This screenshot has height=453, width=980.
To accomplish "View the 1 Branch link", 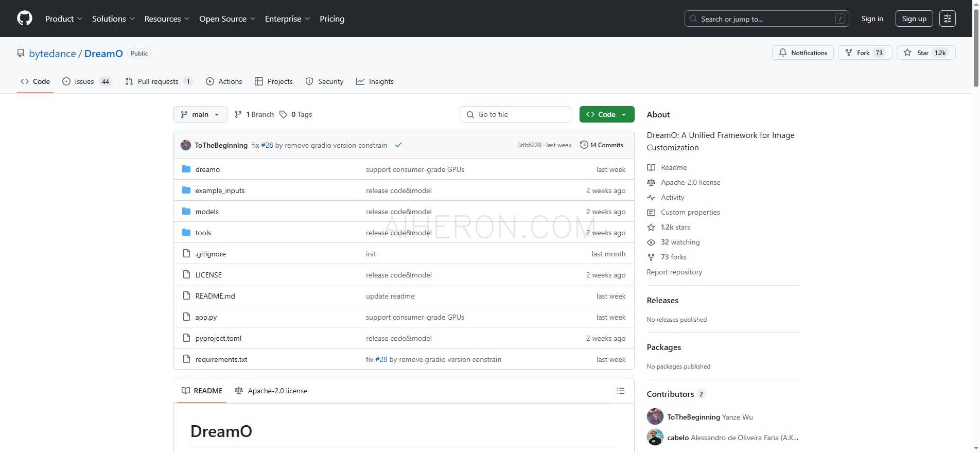I will (254, 114).
